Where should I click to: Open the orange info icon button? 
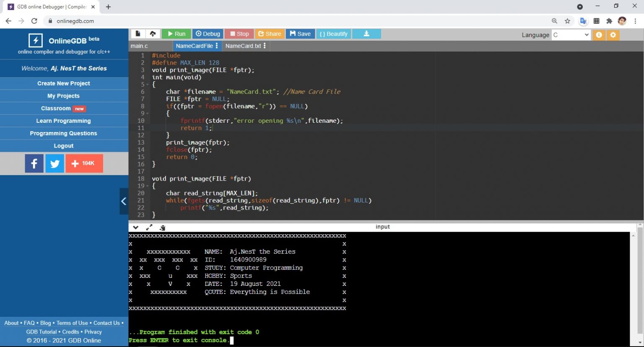pyautogui.click(x=599, y=35)
